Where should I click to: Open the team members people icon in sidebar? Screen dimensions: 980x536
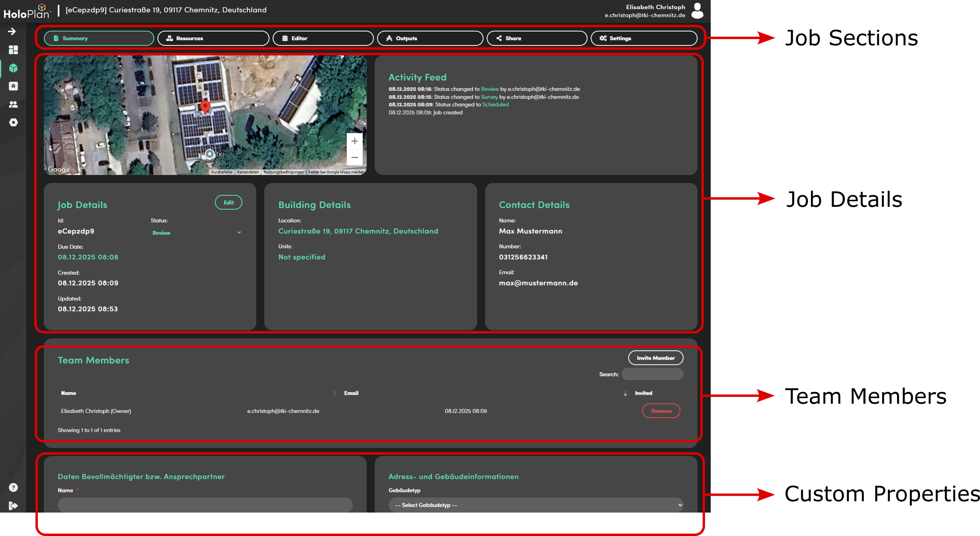pos(13,104)
